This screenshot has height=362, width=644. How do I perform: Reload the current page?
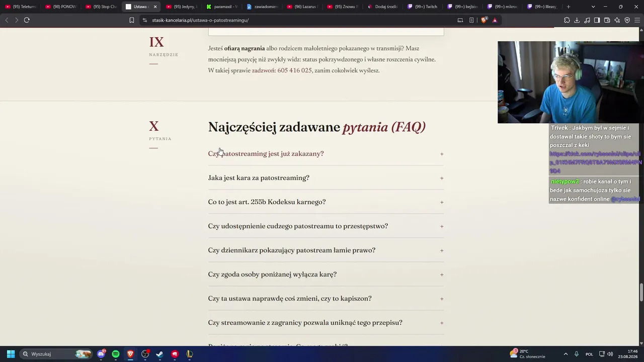[27, 20]
